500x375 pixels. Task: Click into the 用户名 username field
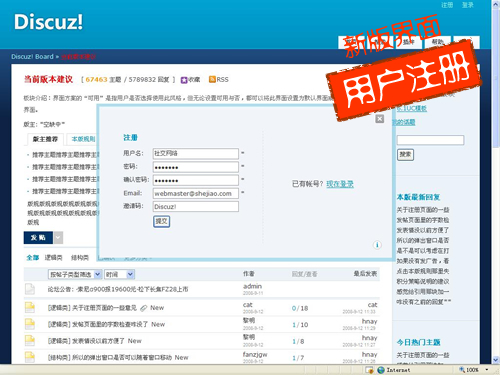tap(196, 153)
